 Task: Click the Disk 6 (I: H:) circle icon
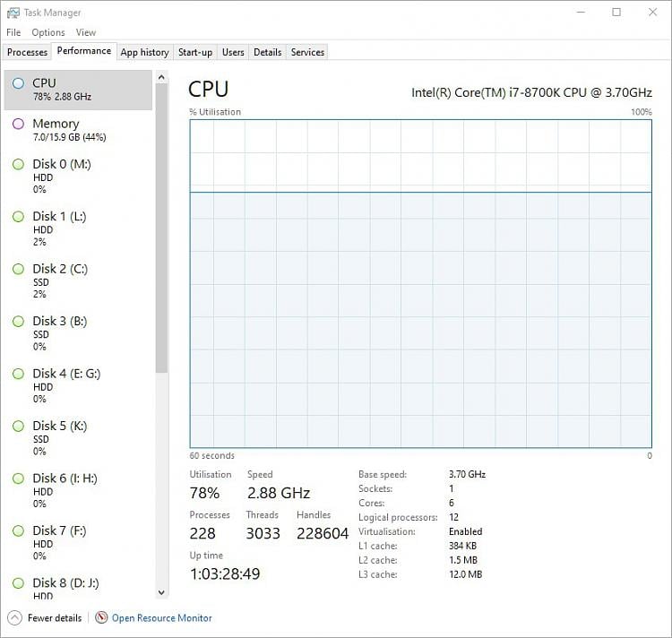[x=18, y=478]
